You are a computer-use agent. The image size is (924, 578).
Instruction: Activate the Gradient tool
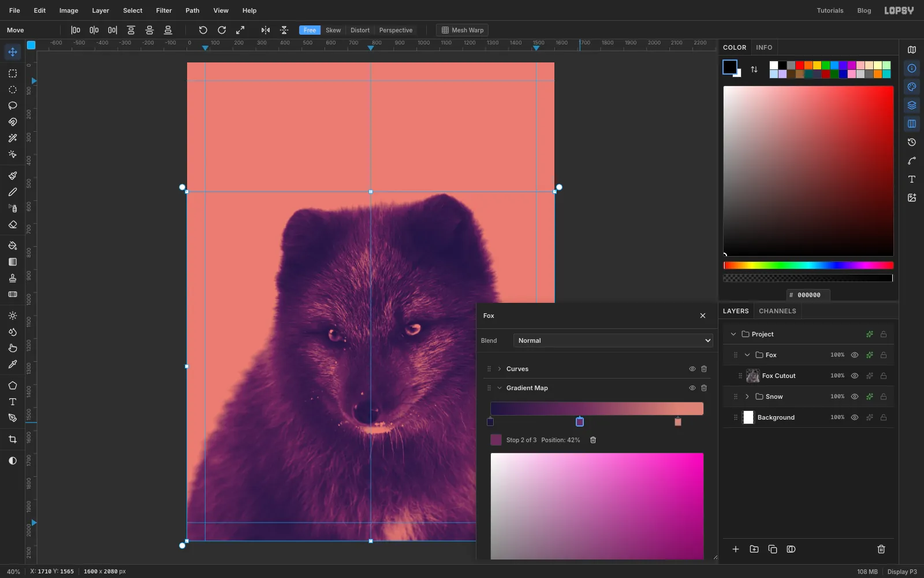tap(13, 262)
